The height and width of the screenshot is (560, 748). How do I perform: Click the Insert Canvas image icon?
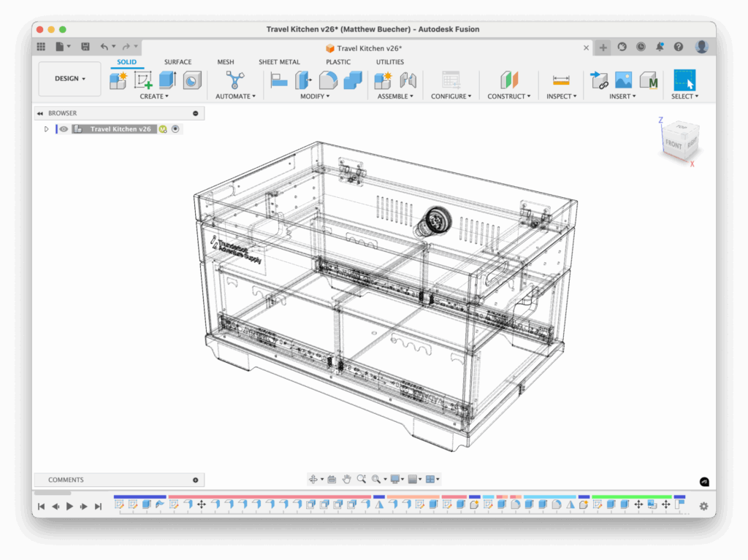[623, 80]
